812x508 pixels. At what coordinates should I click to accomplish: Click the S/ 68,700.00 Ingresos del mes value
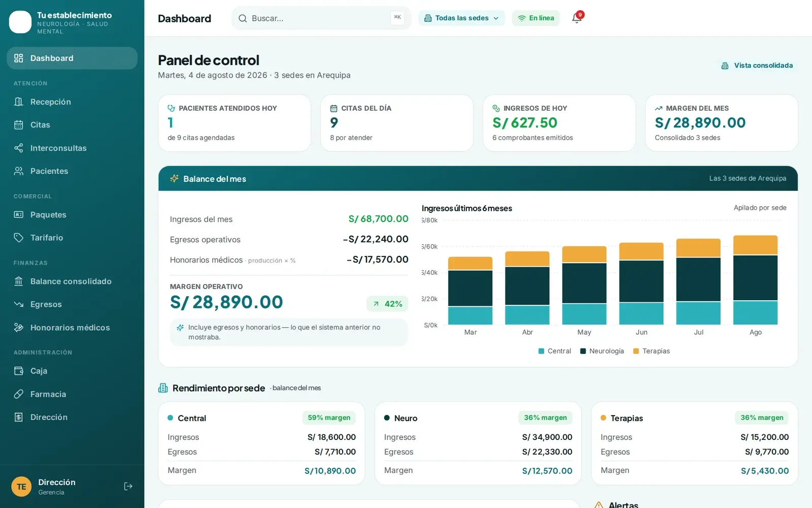click(378, 219)
